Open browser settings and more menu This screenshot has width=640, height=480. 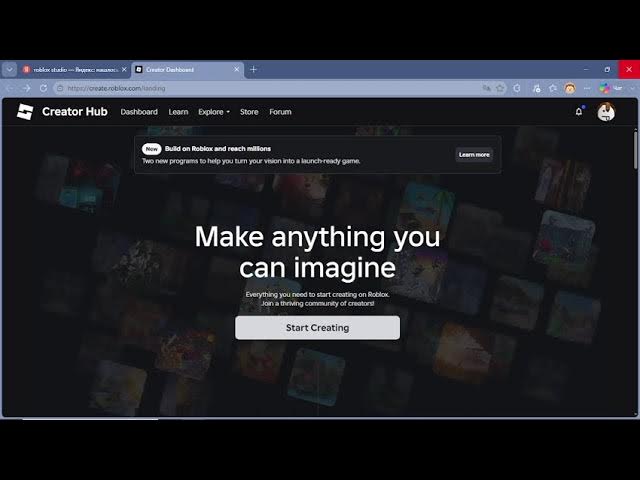pos(587,88)
